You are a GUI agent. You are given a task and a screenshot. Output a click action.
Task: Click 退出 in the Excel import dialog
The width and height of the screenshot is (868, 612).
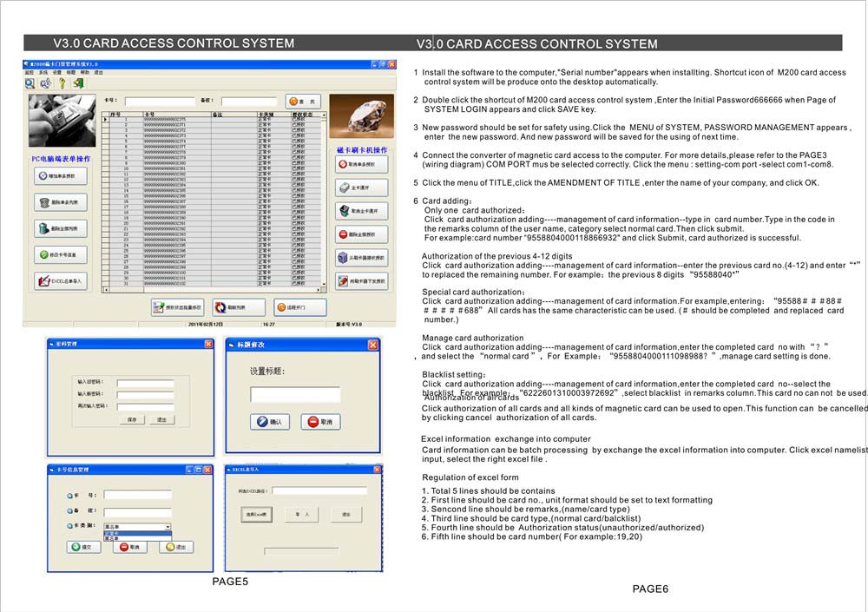(x=346, y=515)
